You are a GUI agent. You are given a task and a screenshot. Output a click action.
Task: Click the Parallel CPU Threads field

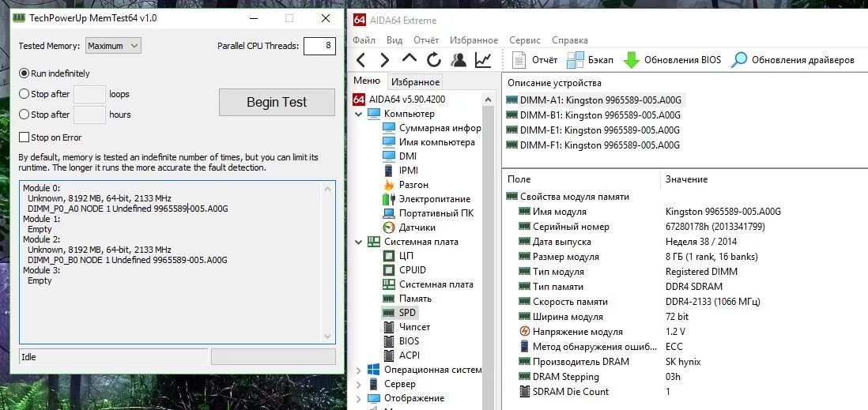click(319, 45)
